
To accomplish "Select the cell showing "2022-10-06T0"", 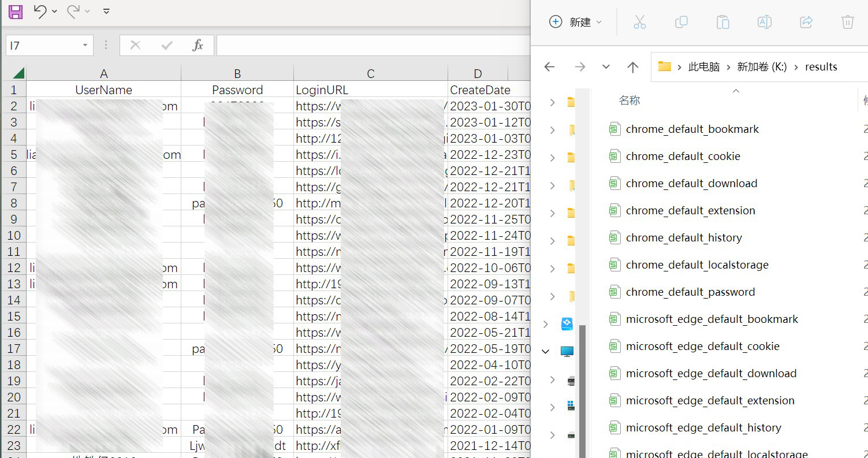I will pos(490,267).
